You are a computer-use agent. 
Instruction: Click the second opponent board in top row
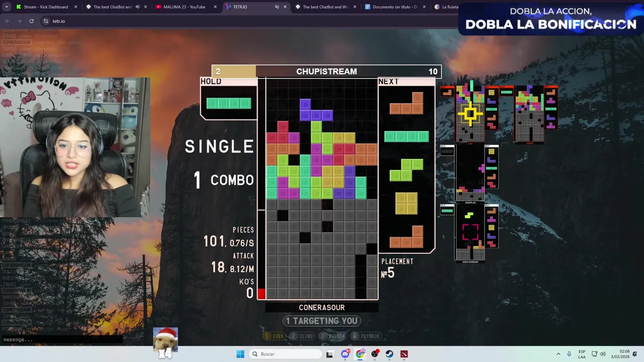[x=530, y=114]
